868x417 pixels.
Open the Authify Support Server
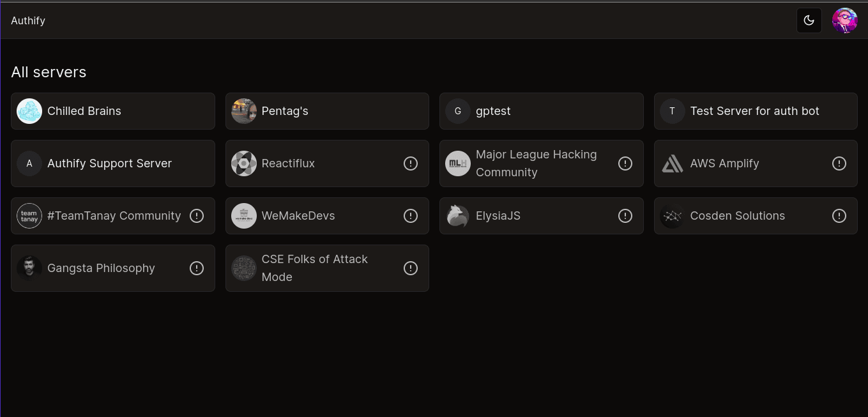point(112,163)
